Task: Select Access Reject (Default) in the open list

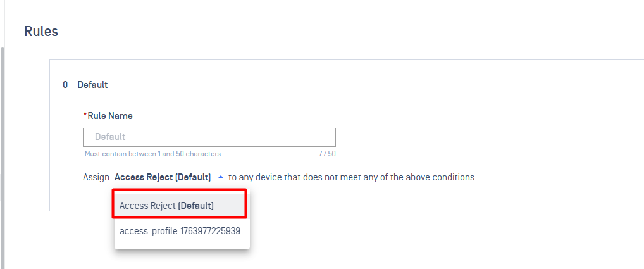Action: point(166,206)
